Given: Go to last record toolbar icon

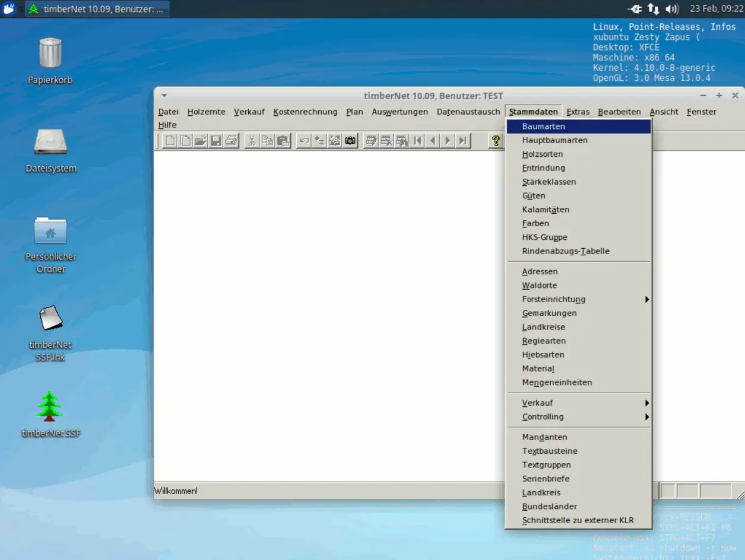Looking at the screenshot, I should (x=463, y=141).
